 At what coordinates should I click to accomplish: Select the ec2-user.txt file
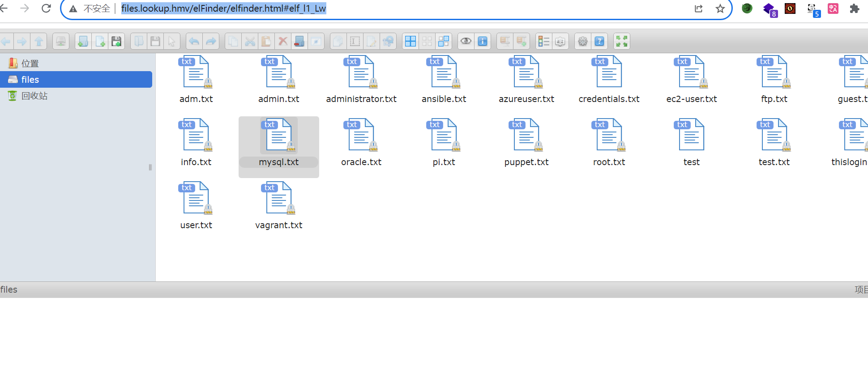(x=692, y=80)
